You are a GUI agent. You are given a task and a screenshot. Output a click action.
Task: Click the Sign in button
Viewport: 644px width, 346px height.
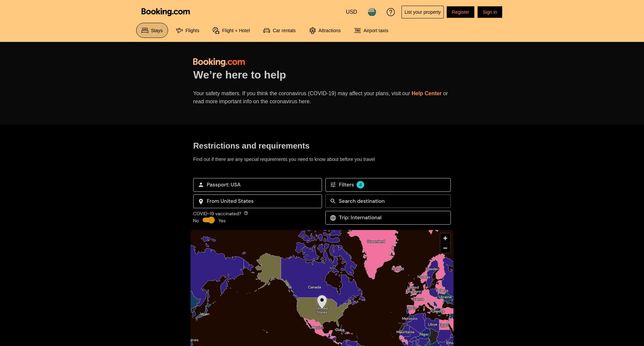pos(490,12)
